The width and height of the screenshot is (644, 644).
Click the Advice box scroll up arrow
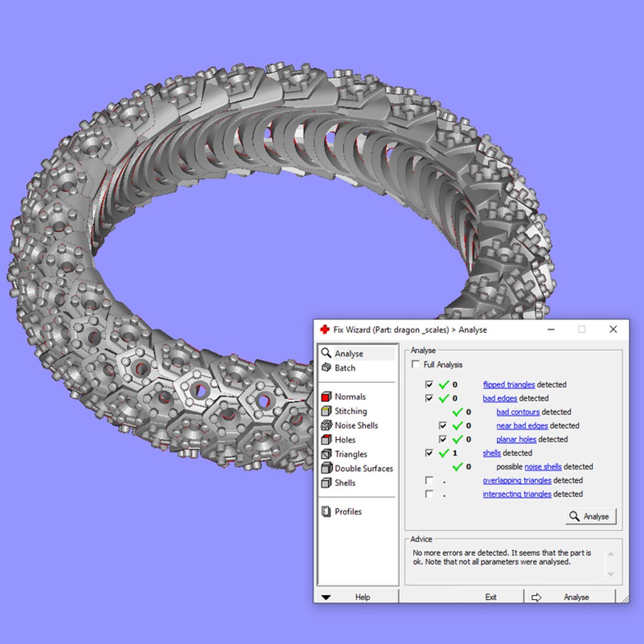coord(611,555)
